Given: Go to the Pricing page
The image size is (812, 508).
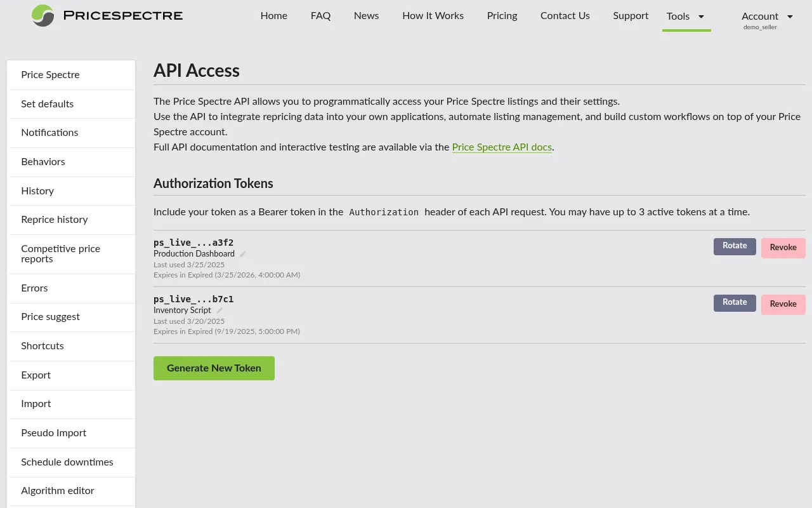Looking at the screenshot, I should (x=502, y=16).
